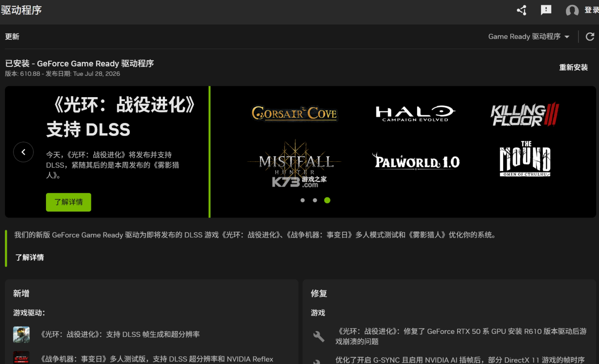
Task: Click the version 610.88 release date text
Action: 62,74
